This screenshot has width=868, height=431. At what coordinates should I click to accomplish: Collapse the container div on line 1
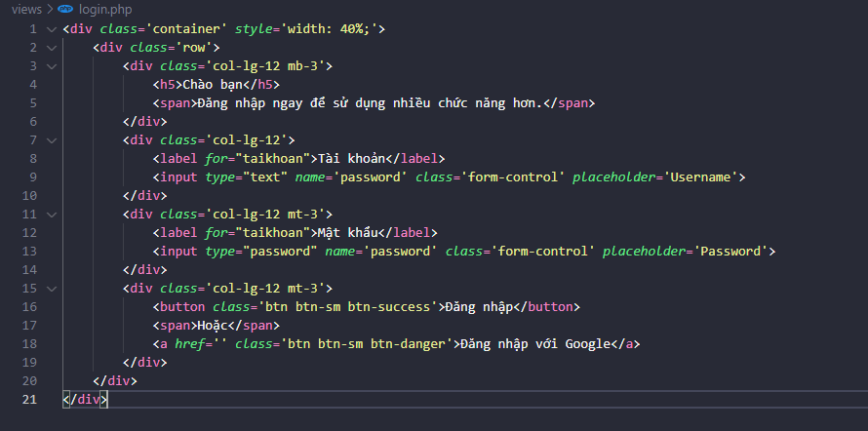[51, 28]
